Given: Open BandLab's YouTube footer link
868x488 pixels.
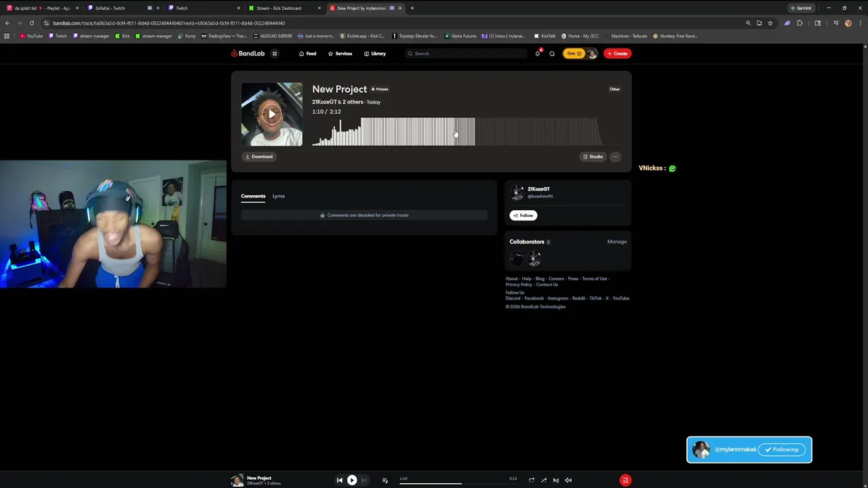Looking at the screenshot, I should pos(620,298).
